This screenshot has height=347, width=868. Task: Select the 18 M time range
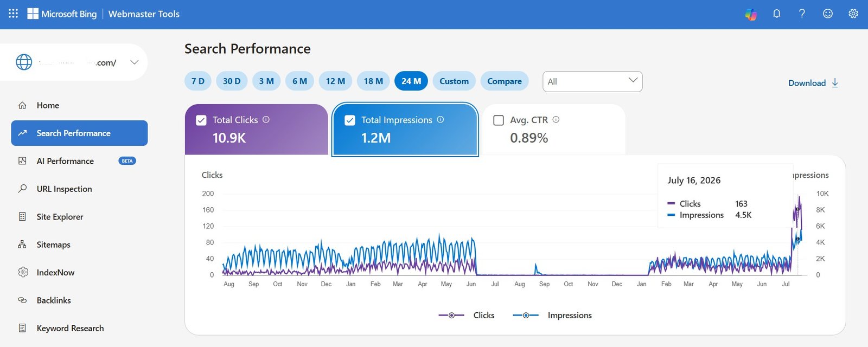(373, 81)
